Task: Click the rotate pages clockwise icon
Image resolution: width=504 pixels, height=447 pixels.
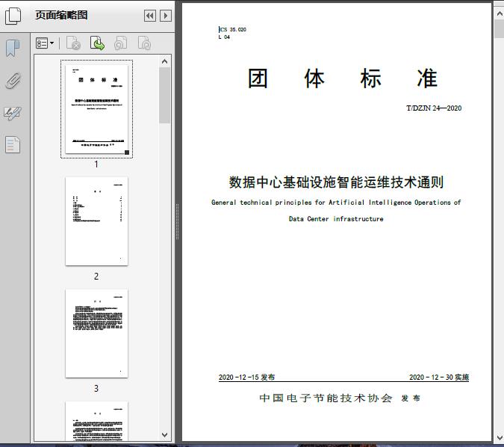Action: (x=144, y=43)
